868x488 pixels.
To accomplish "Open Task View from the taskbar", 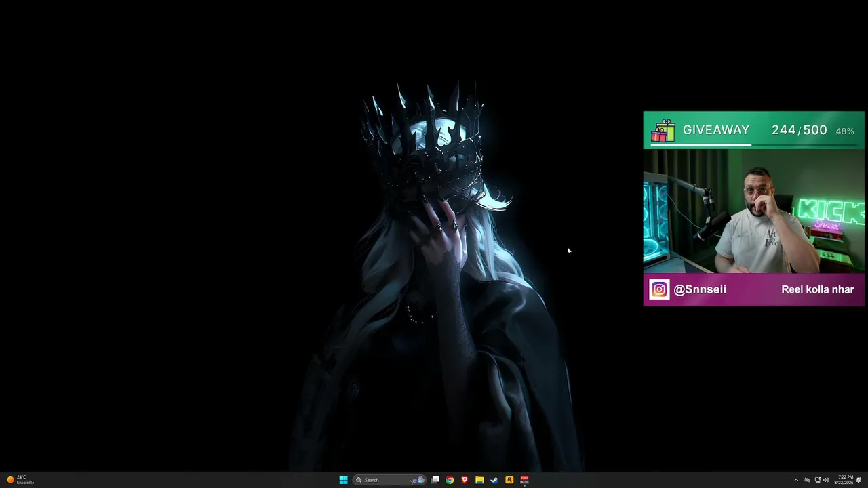I will pos(435,480).
